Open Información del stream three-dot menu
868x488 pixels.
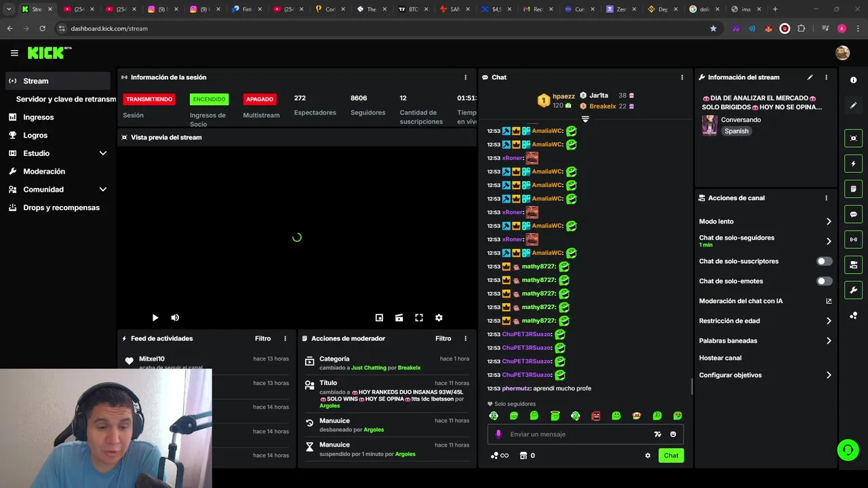click(x=826, y=77)
